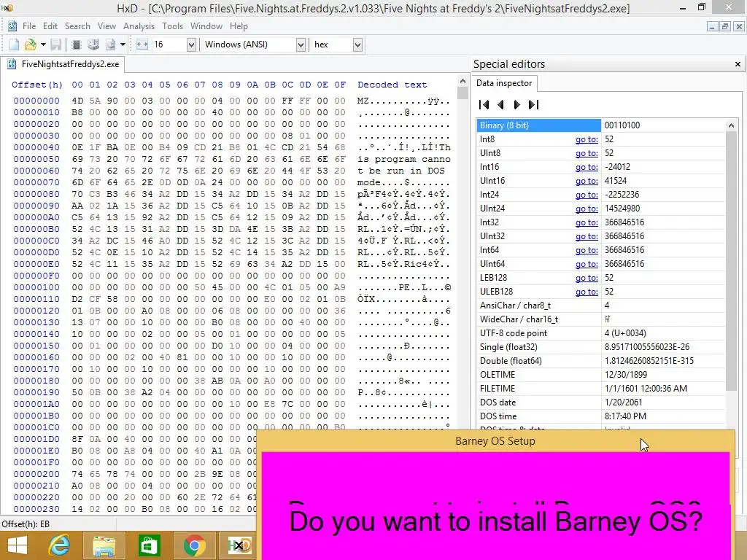Click go to link for UInt24
The height and width of the screenshot is (560, 747).
pyautogui.click(x=587, y=208)
